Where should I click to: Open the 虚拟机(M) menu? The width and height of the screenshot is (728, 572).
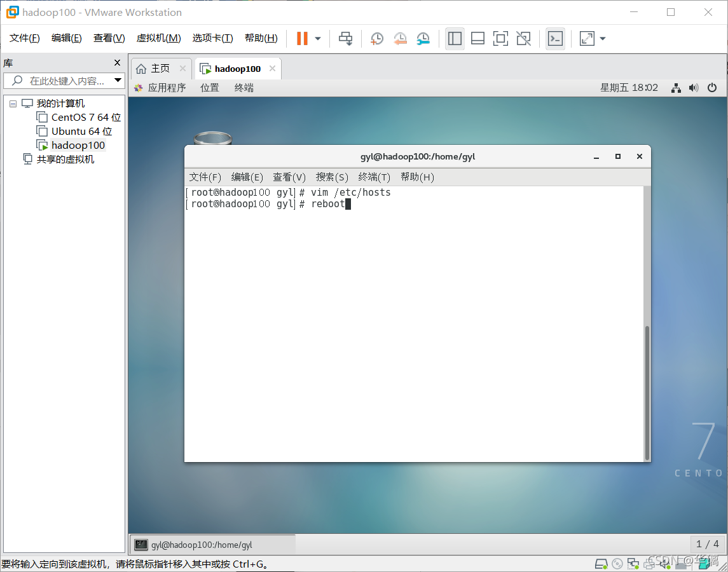(158, 37)
